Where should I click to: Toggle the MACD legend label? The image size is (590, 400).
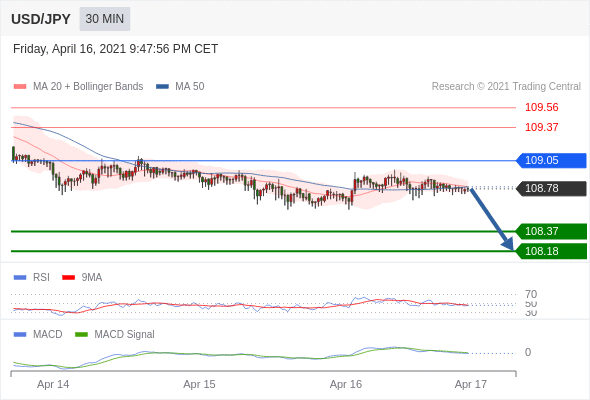click(x=47, y=334)
